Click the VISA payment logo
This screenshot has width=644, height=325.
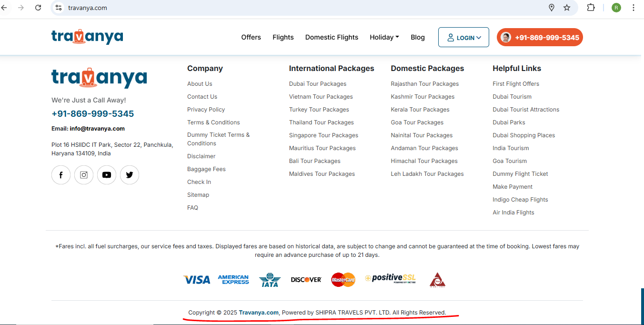click(197, 280)
